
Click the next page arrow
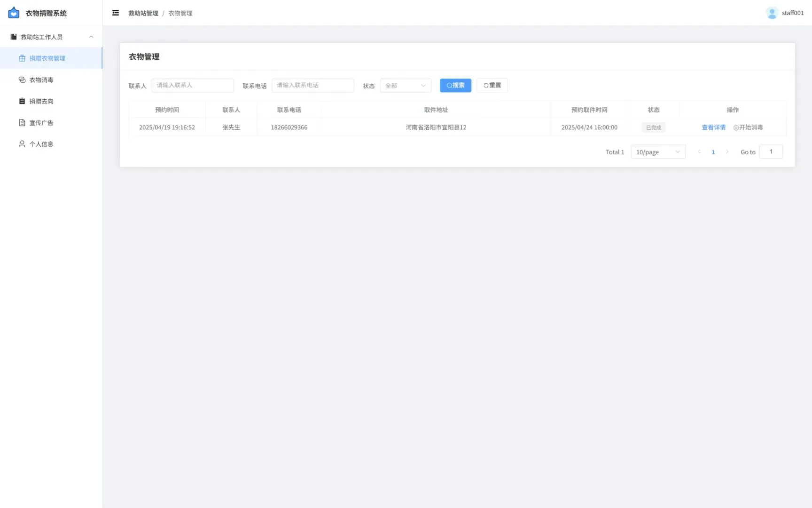(x=727, y=152)
